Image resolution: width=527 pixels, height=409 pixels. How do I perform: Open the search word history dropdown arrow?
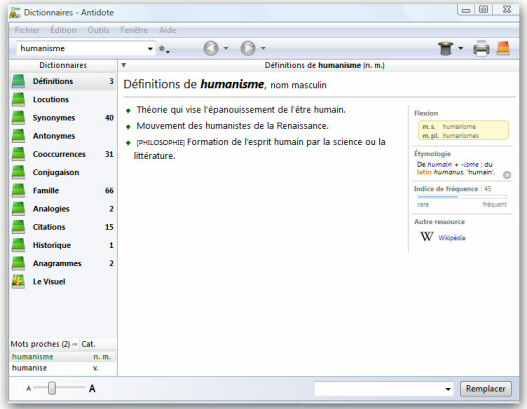[150, 49]
